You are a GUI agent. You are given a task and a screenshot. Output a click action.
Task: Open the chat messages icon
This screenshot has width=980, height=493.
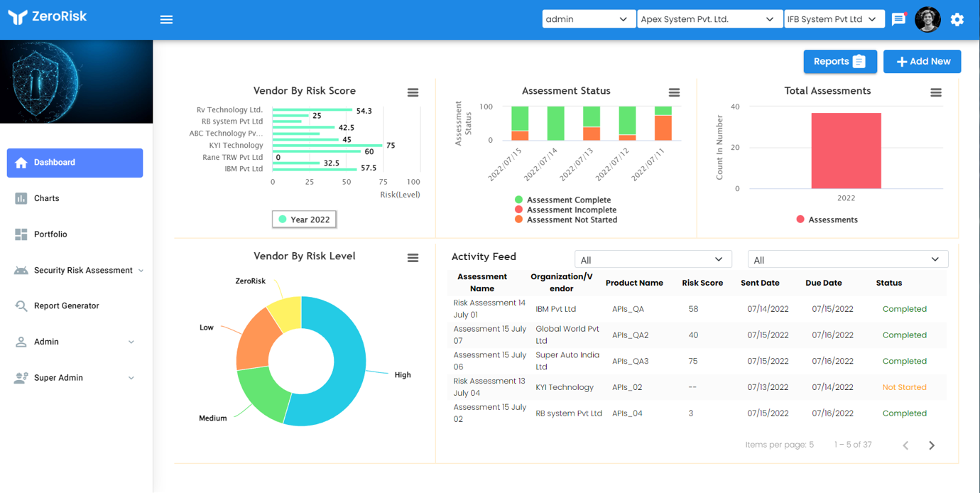tap(899, 19)
